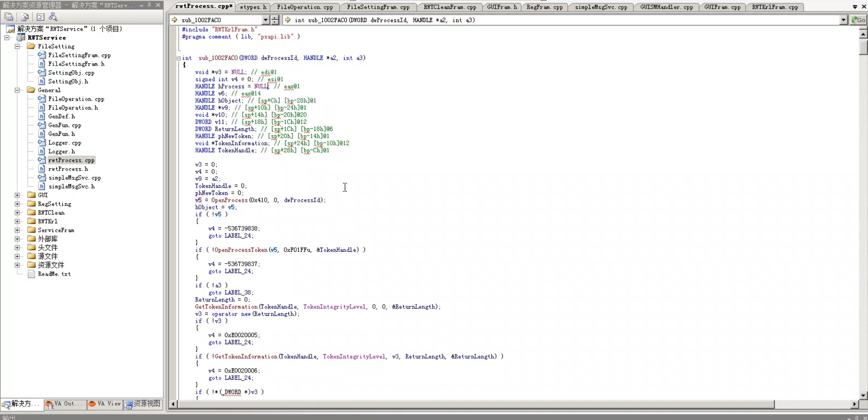
Task: Open the VA View panel tab
Action: 105,404
